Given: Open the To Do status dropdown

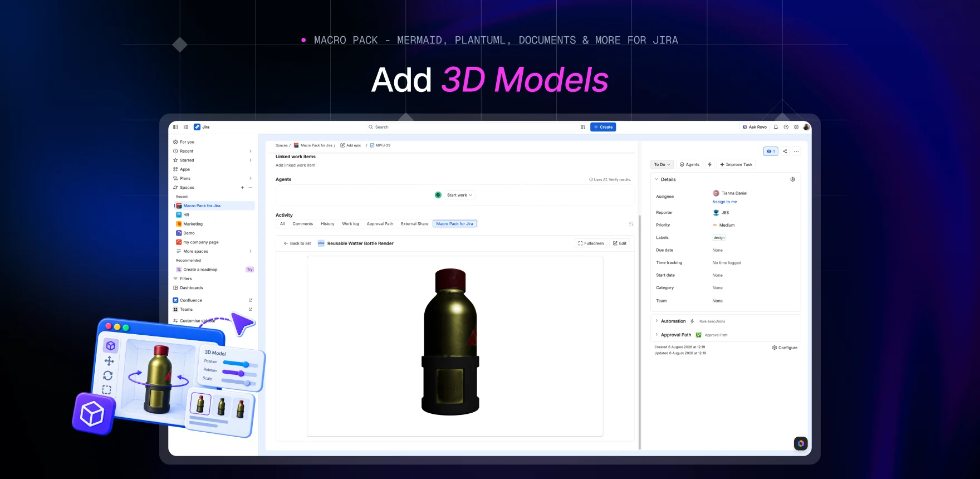Looking at the screenshot, I should (662, 164).
